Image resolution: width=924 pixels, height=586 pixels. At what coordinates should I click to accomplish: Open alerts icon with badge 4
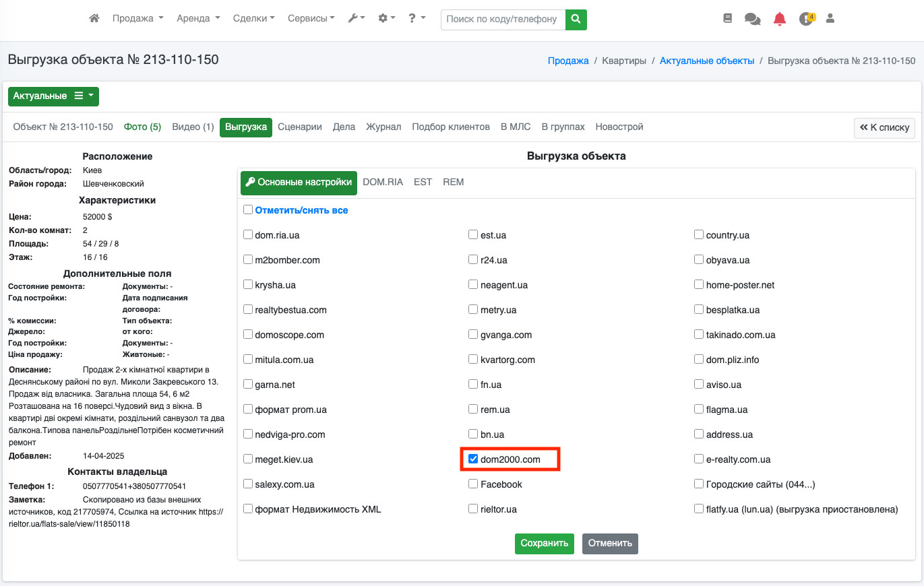[806, 19]
